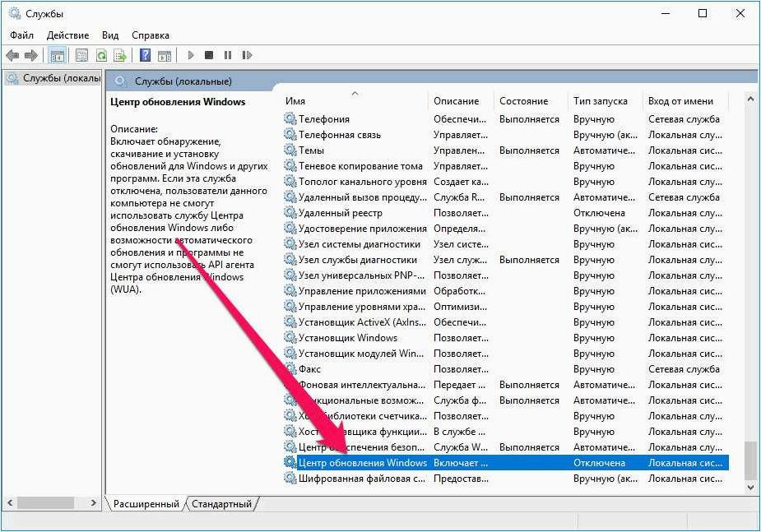Start service with the Play icon
Screen dimensions: 761x532
tap(191, 55)
